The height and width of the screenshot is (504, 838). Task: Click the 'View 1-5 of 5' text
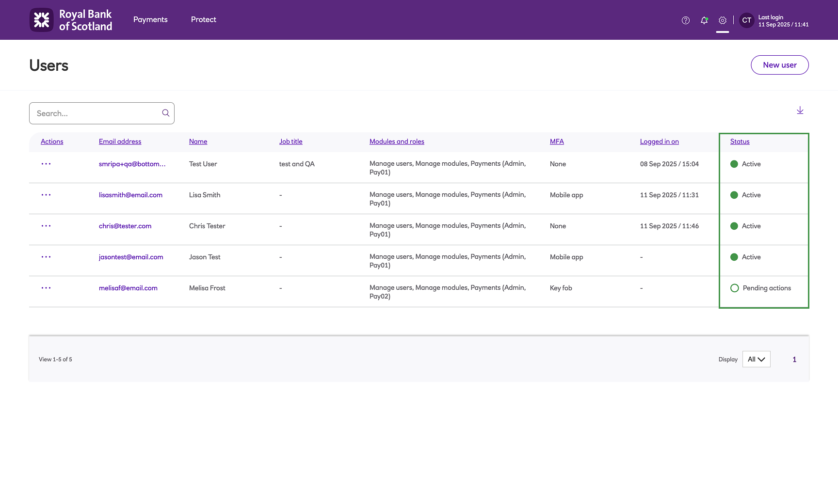(x=55, y=360)
